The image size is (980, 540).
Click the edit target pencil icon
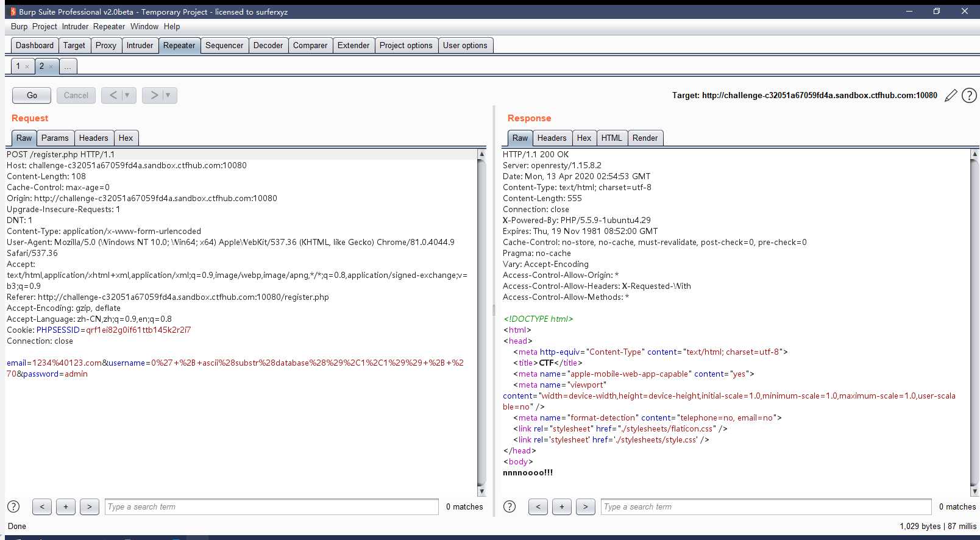click(950, 96)
